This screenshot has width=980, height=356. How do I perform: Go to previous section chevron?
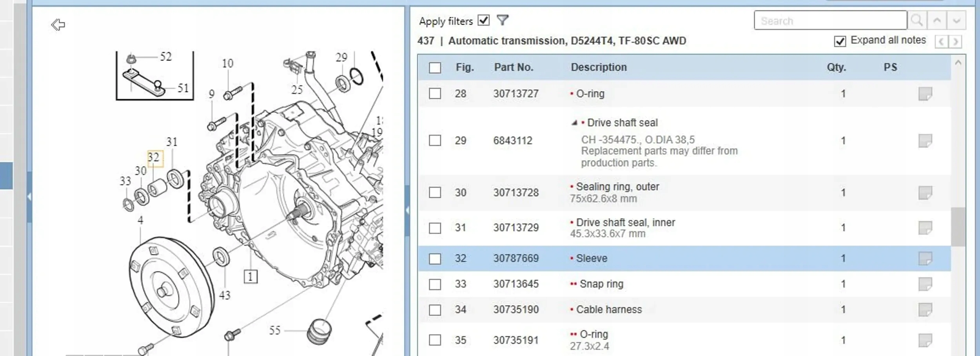tap(942, 41)
